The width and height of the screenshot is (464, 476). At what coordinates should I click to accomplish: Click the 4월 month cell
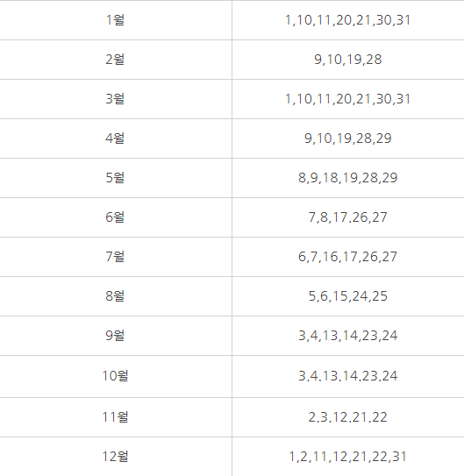coord(115,139)
